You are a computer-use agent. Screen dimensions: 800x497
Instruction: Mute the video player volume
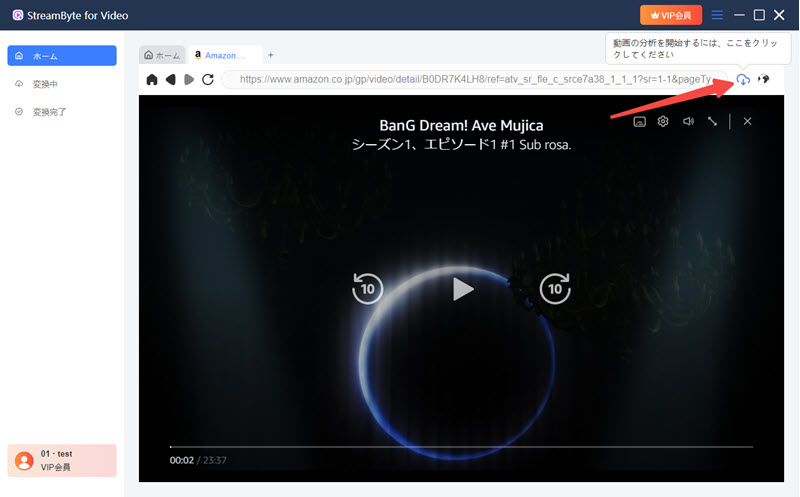coord(688,121)
